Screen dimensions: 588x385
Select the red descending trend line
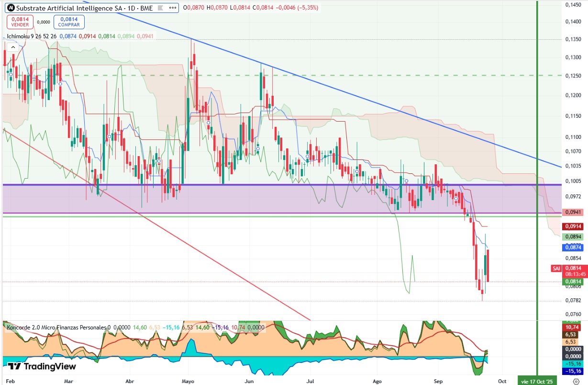click(x=158, y=224)
